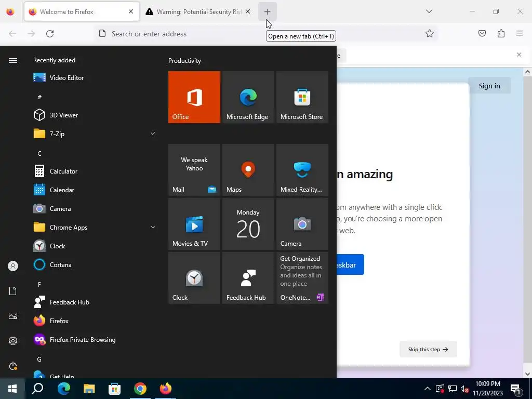
Task: Open the OneNote Get Organized tile
Action: click(x=302, y=278)
